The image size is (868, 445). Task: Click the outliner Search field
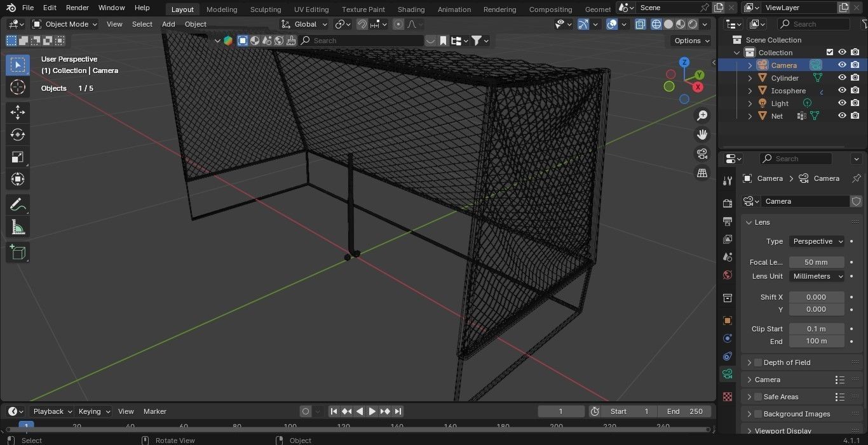click(x=813, y=24)
